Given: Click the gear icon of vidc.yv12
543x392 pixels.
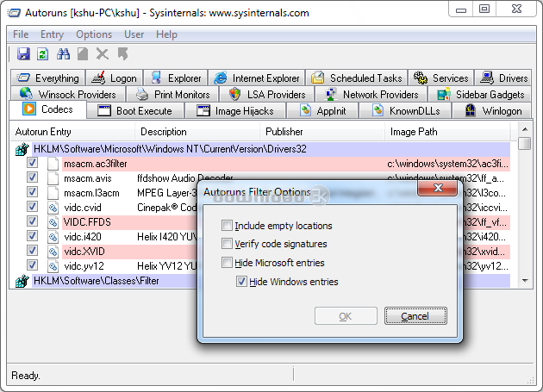Looking at the screenshot, I should tap(53, 266).
